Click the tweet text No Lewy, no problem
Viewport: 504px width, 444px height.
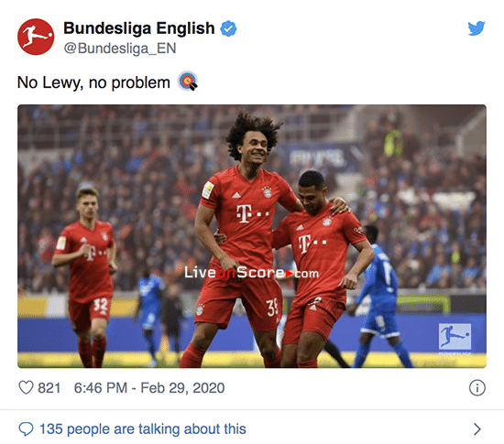(93, 82)
